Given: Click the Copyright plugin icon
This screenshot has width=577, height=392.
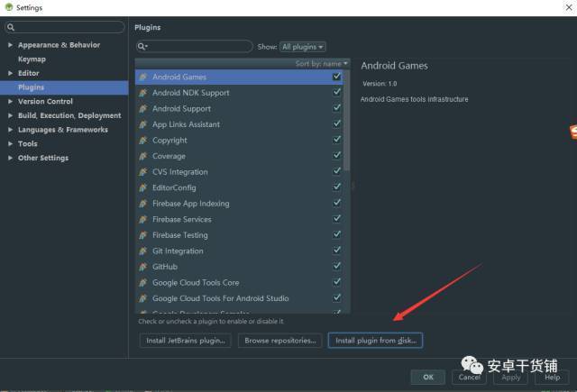Looking at the screenshot, I should point(143,140).
